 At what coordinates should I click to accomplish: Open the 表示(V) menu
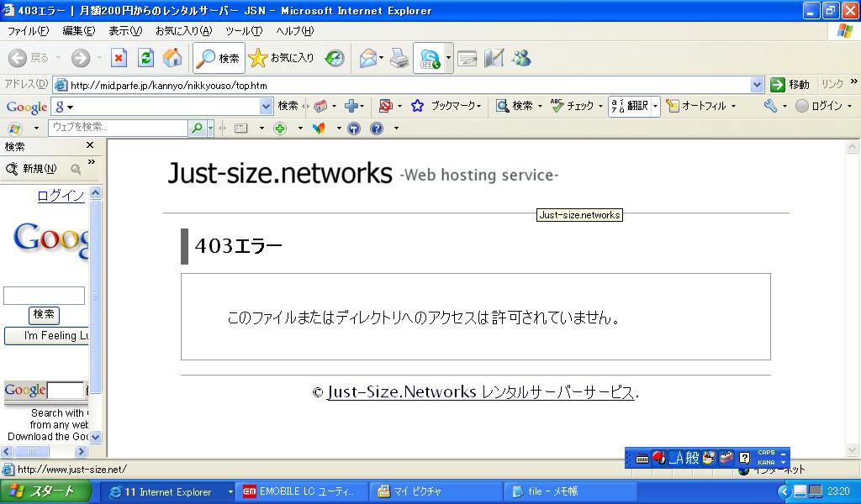pos(125,31)
